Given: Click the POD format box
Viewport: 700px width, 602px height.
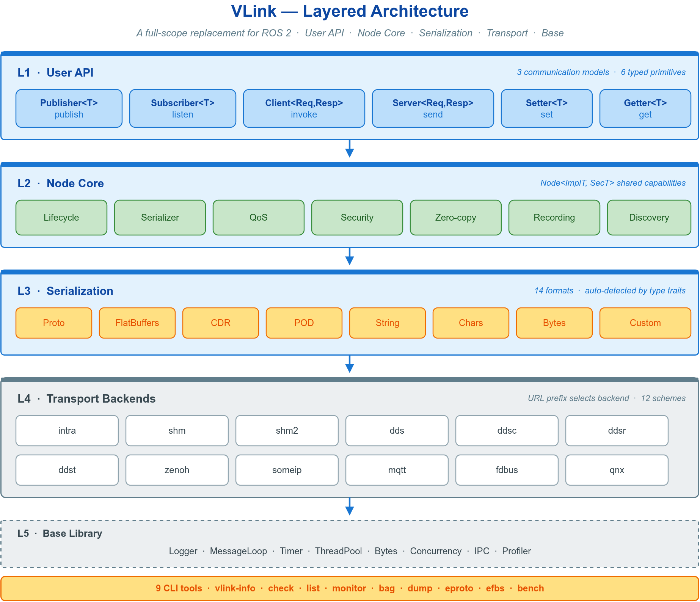Looking at the screenshot, I should click(x=304, y=323).
